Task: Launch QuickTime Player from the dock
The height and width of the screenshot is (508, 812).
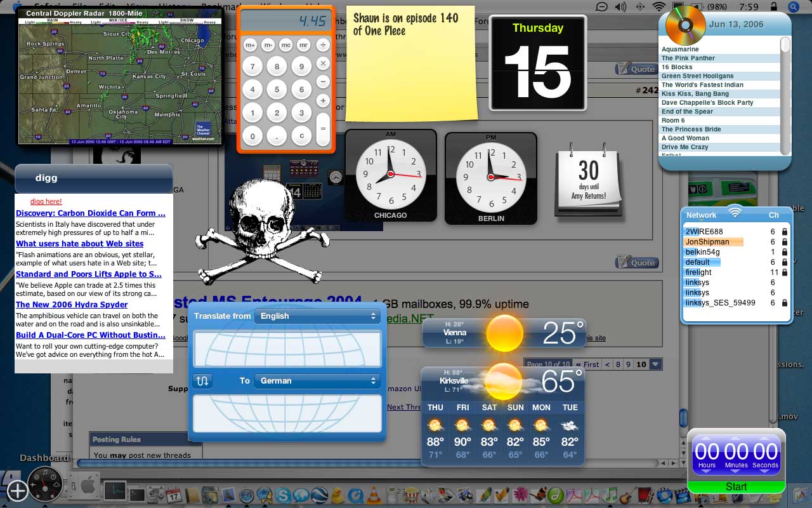Action: point(356,495)
